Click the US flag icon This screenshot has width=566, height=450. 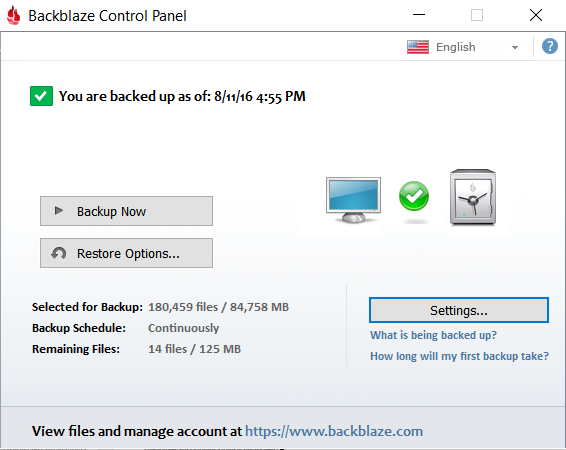pos(418,47)
